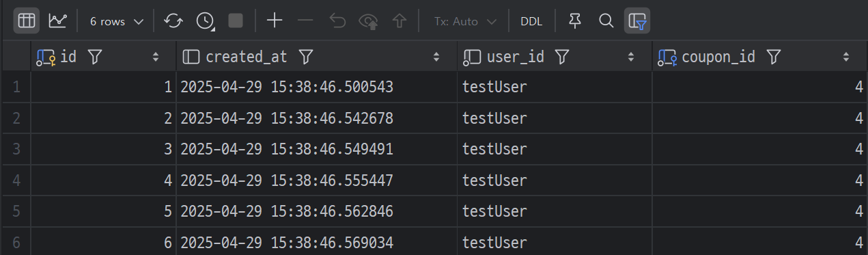Select cell 2025-04-29 15:38:46.562846
Image resolution: width=868 pixels, height=255 pixels.
pos(317,211)
